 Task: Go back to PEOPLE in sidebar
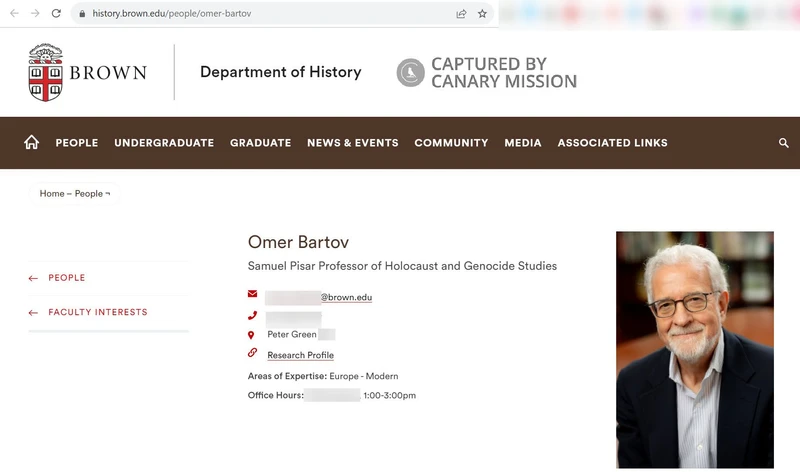coord(67,278)
